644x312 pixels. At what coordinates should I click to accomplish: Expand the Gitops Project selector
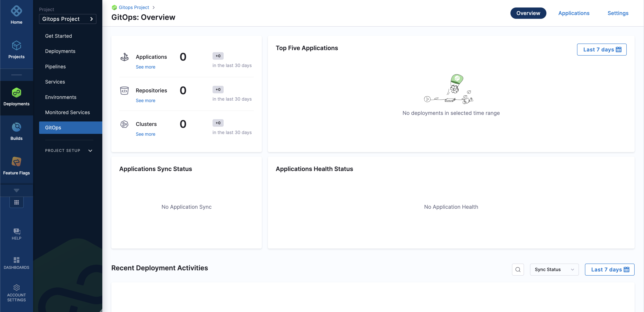[x=68, y=19]
